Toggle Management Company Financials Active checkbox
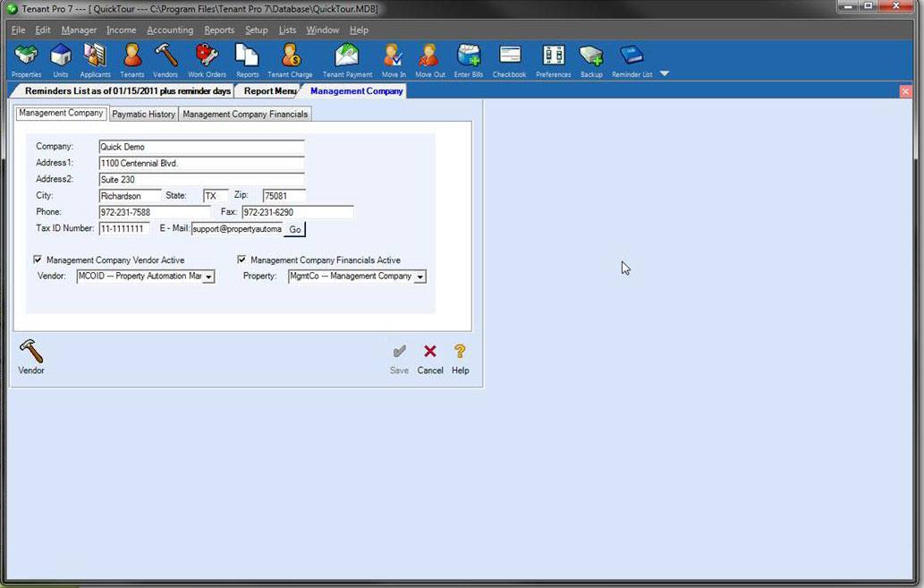924x588 pixels. pos(241,260)
